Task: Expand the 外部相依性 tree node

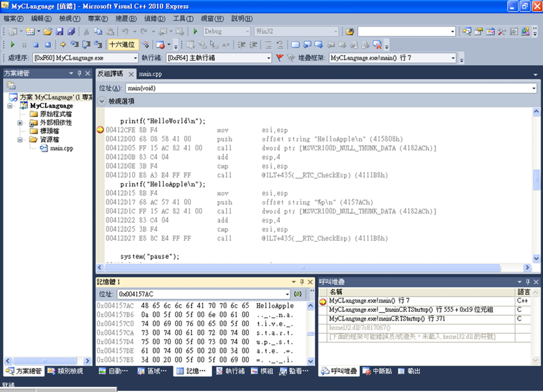Action: point(20,123)
